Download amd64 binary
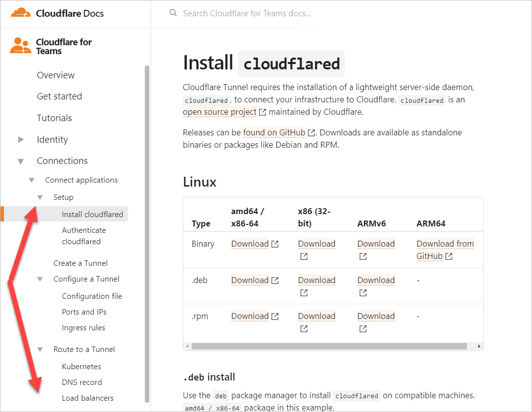The image size is (532, 412). 250,244
